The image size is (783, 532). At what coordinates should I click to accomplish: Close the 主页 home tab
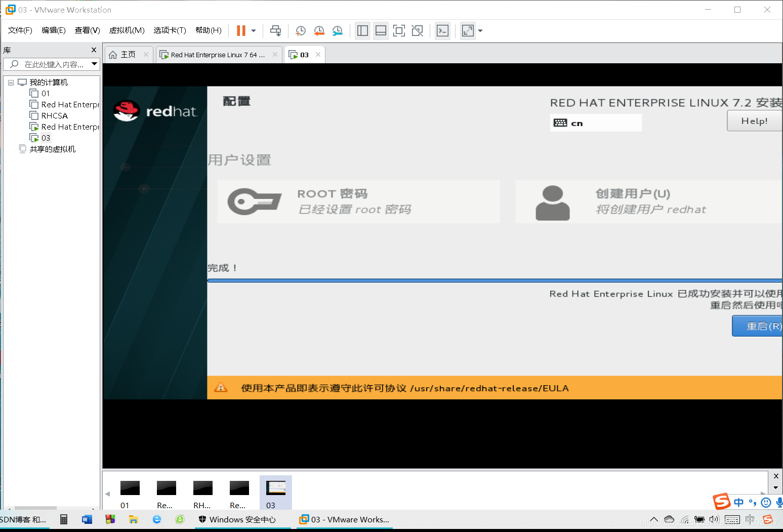click(x=146, y=55)
